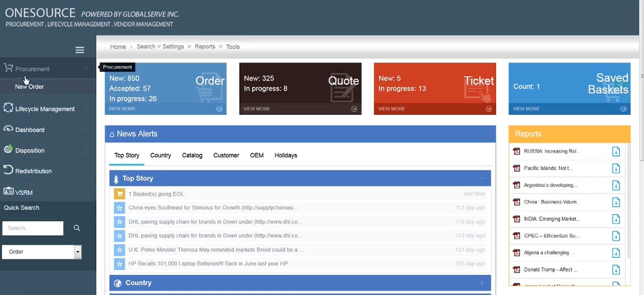
Task: Download the China : Business Volum report
Action: click(x=616, y=202)
